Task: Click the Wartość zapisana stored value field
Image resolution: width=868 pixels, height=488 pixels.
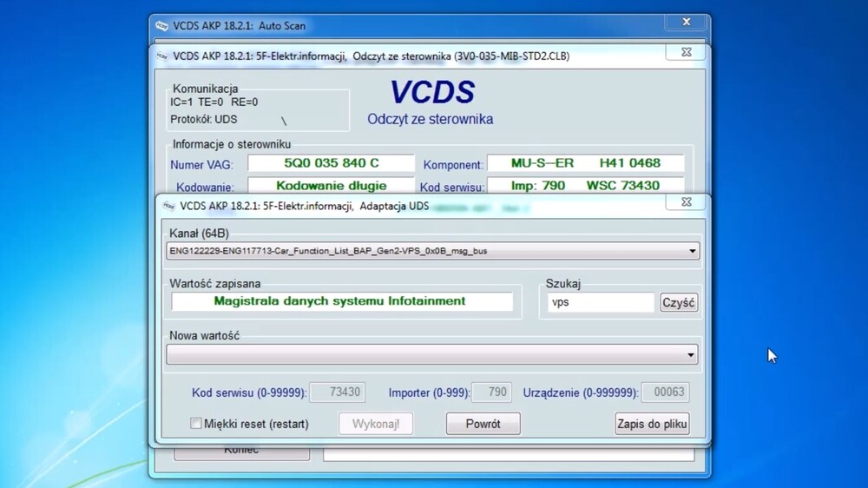Action: [341, 301]
